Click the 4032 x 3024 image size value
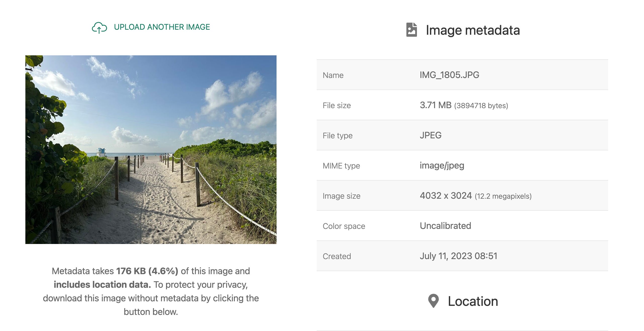 (446, 196)
